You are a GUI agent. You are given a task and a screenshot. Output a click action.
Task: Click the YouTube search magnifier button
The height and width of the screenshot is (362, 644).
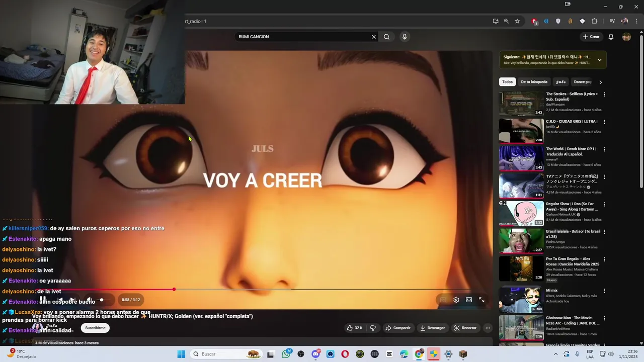(386, 37)
